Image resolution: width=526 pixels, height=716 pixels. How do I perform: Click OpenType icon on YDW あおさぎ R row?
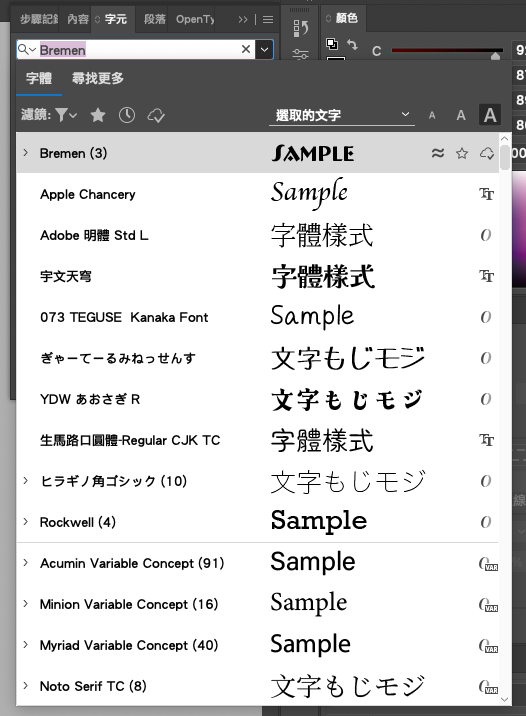(x=486, y=399)
